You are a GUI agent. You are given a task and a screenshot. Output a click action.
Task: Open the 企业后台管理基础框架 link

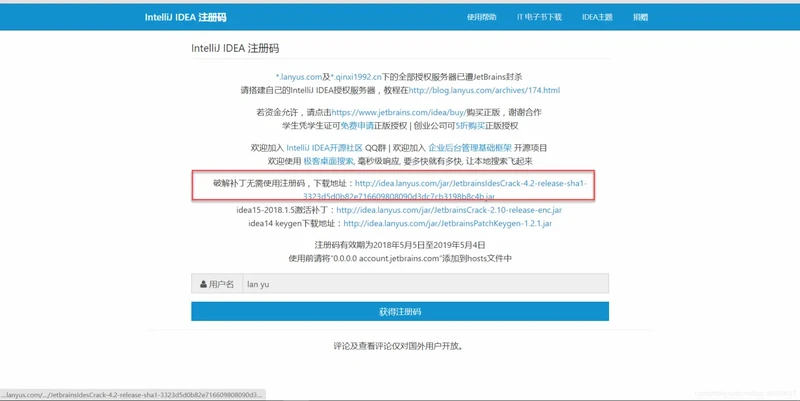(x=471, y=148)
